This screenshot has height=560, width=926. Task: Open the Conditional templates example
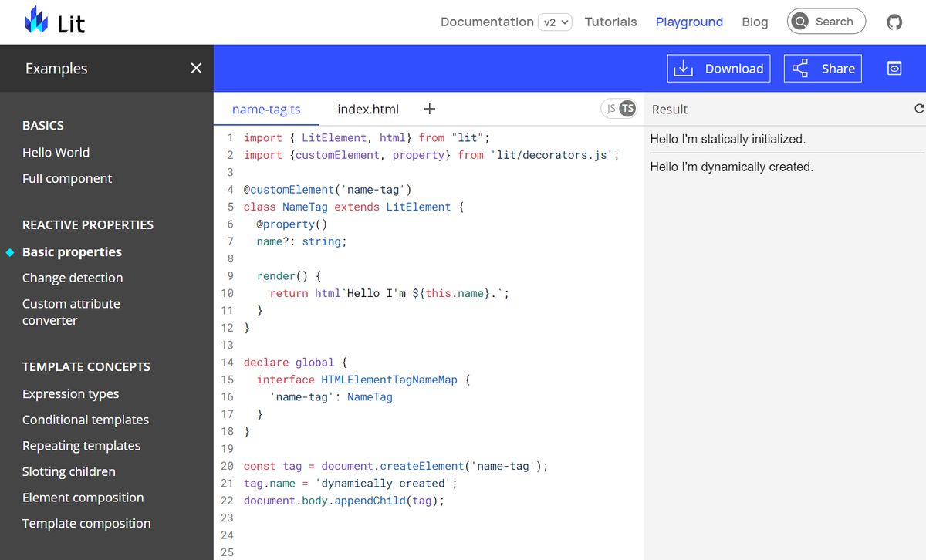86,420
